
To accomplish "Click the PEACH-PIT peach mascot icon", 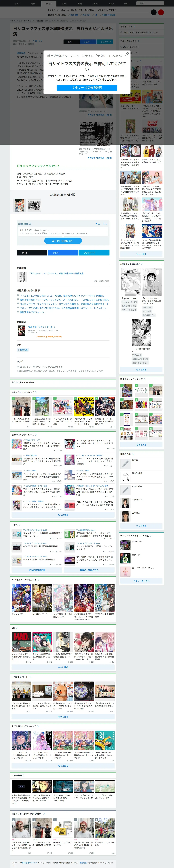I will [x=125, y=477].
